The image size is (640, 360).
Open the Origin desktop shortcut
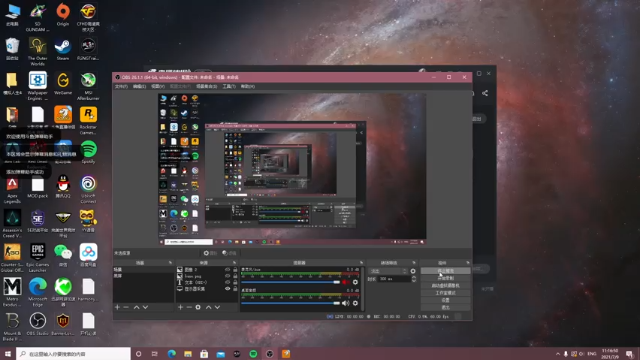[63, 15]
